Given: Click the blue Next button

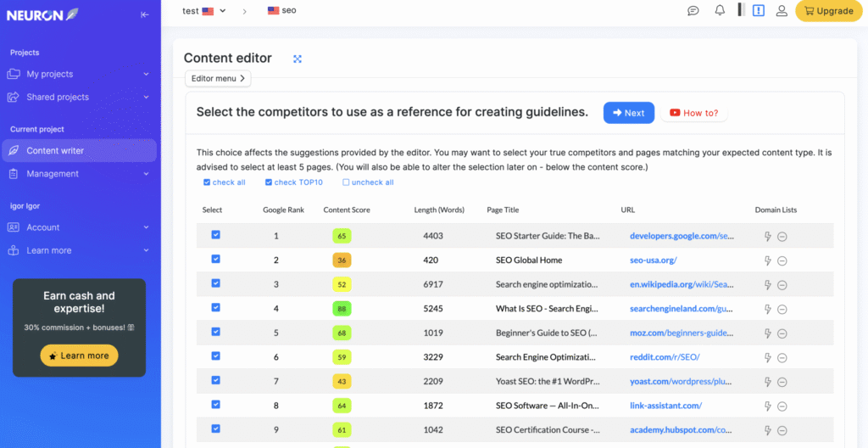Looking at the screenshot, I should [x=629, y=113].
